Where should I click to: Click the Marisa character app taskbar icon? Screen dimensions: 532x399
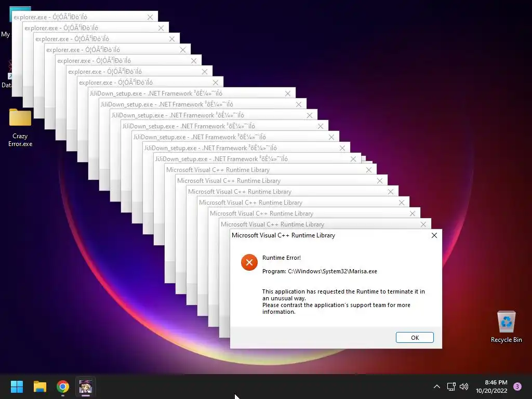[x=86, y=387]
